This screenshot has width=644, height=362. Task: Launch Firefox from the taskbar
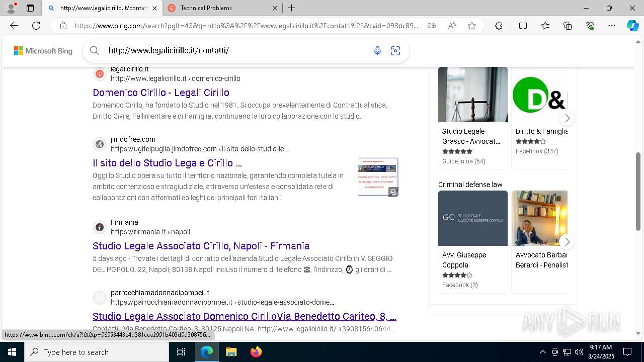coord(256,352)
